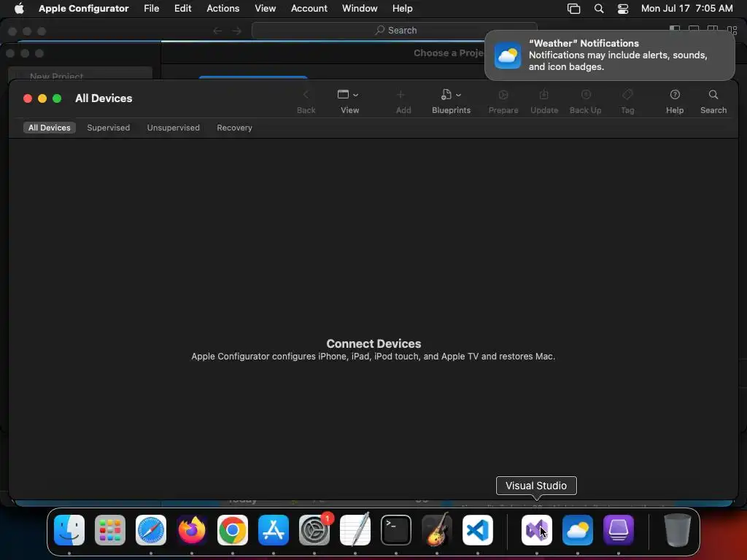Open TextEdit from the Dock

click(355, 530)
